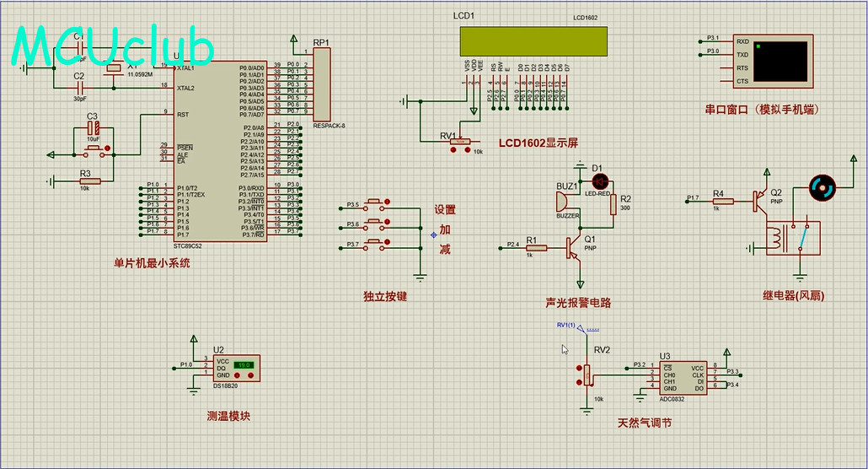Select the STC89C52 microcontroller chip
The width and height of the screenshot is (868, 469).
tap(219, 152)
